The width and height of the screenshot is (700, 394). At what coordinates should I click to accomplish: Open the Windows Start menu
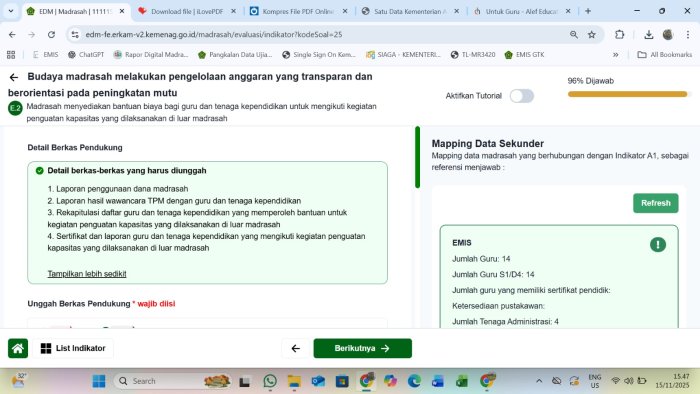[99, 381]
